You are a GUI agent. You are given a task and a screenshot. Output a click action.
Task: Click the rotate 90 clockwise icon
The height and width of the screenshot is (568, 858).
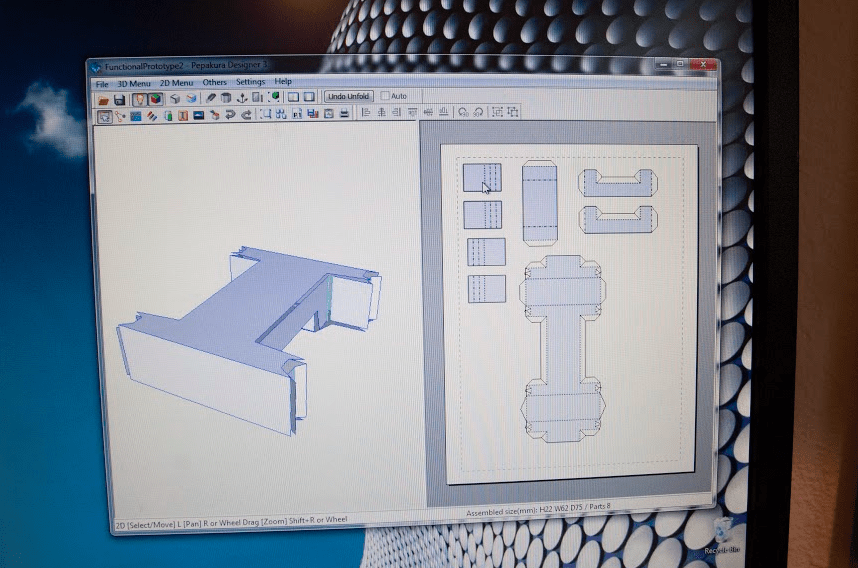(479, 112)
